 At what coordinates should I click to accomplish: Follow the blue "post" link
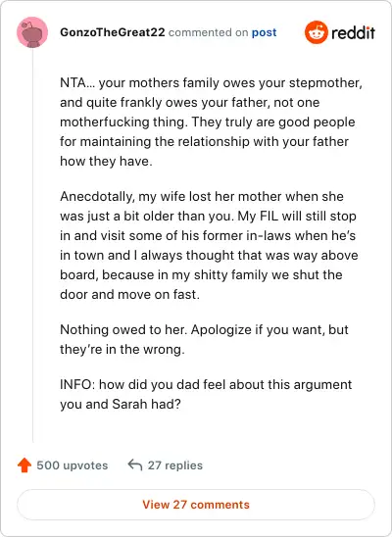(x=264, y=32)
